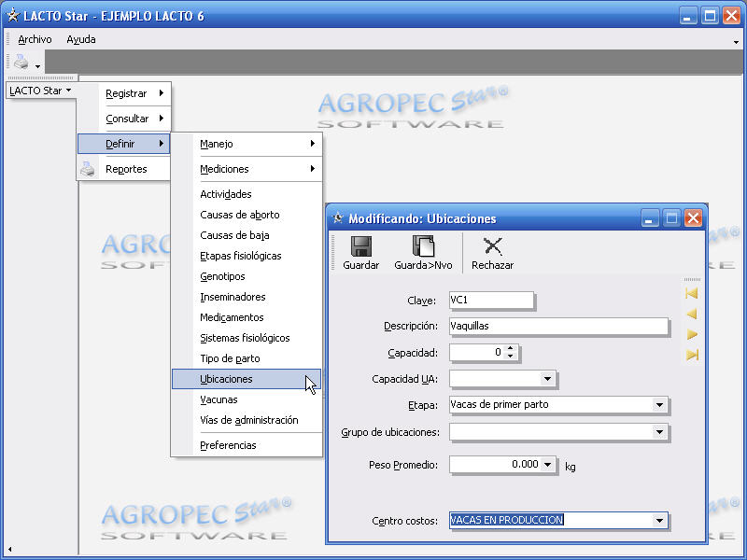Go to next record arrow
Screen dimensions: 747x560
click(692, 334)
